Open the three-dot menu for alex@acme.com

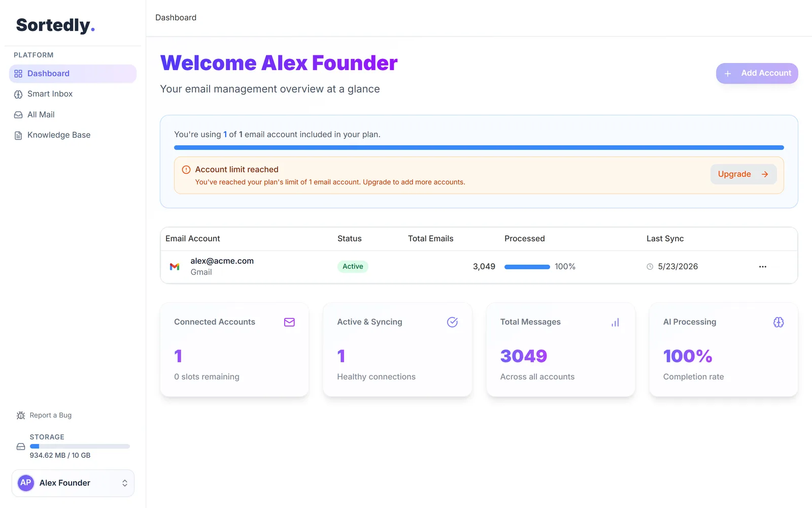[762, 267]
